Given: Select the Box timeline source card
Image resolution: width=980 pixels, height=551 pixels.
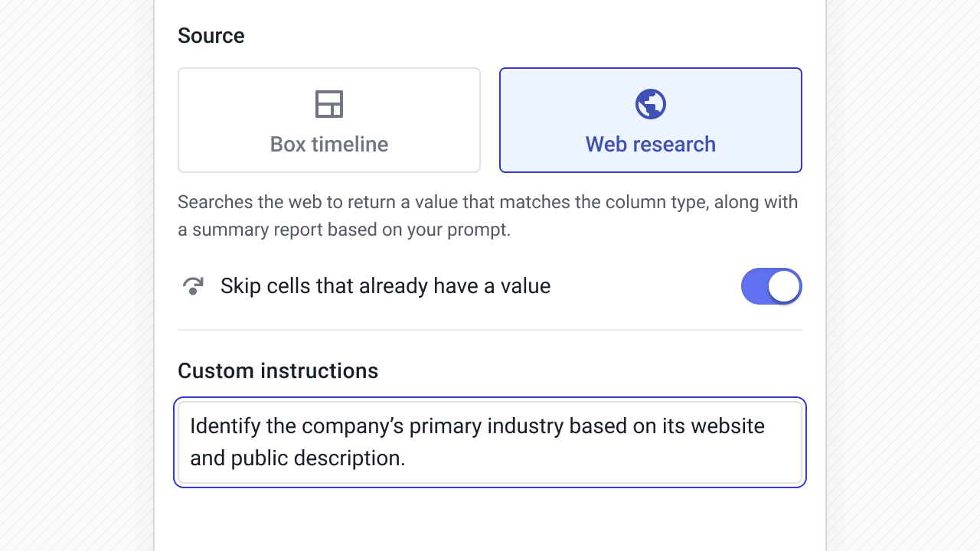Looking at the screenshot, I should (329, 120).
